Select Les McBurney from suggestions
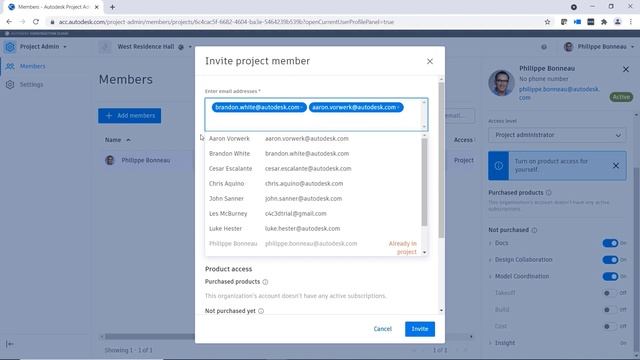The width and height of the screenshot is (640, 360). coord(313,213)
